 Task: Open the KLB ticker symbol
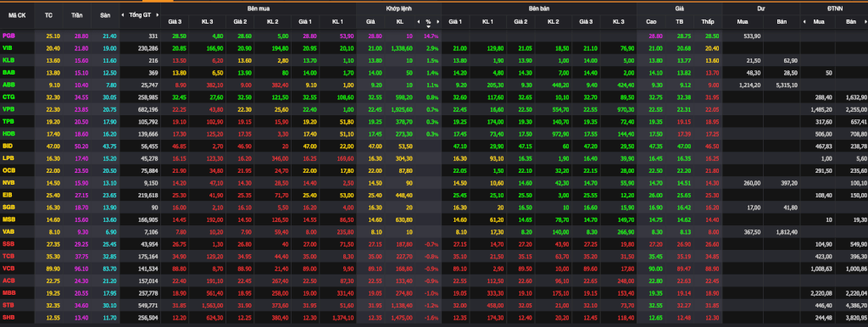(8, 60)
